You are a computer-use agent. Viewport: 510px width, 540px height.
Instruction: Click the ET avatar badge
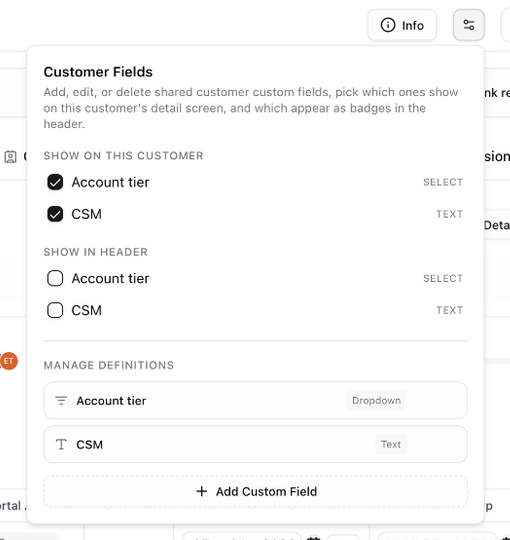coord(9,361)
